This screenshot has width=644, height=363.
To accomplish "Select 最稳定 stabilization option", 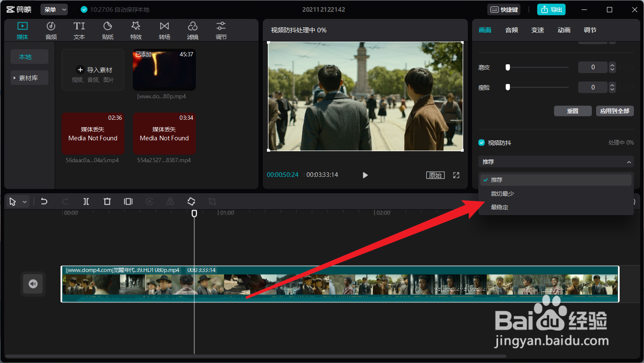I will click(556, 207).
